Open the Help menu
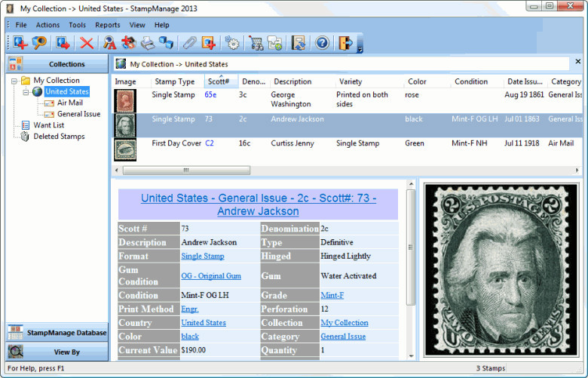 tap(161, 25)
